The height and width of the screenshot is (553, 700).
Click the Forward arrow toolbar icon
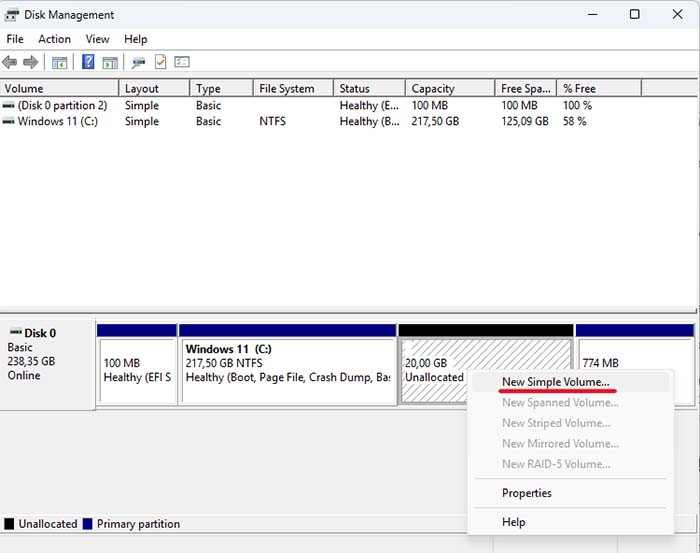click(x=31, y=62)
